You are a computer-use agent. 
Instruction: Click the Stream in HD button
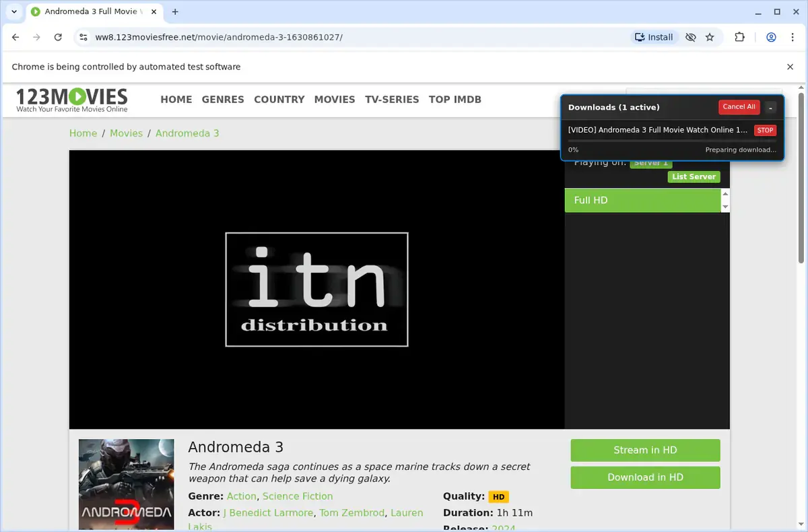tap(645, 451)
